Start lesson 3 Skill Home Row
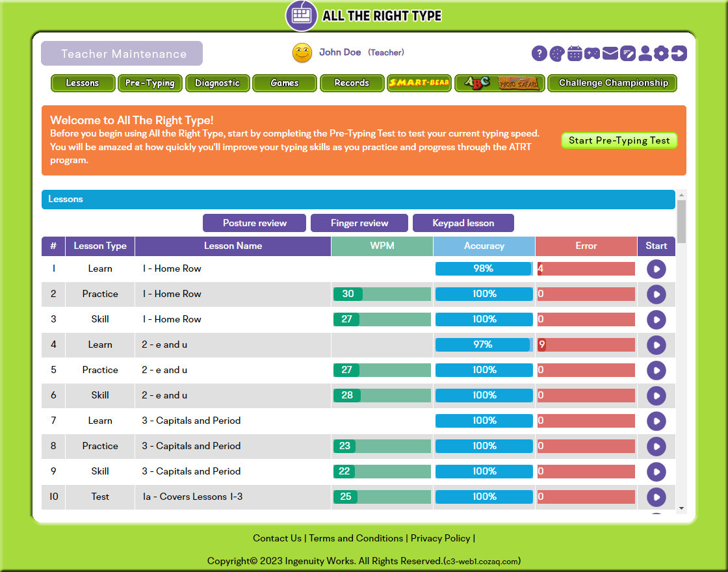Viewport: 728px width, 572px height. [656, 319]
